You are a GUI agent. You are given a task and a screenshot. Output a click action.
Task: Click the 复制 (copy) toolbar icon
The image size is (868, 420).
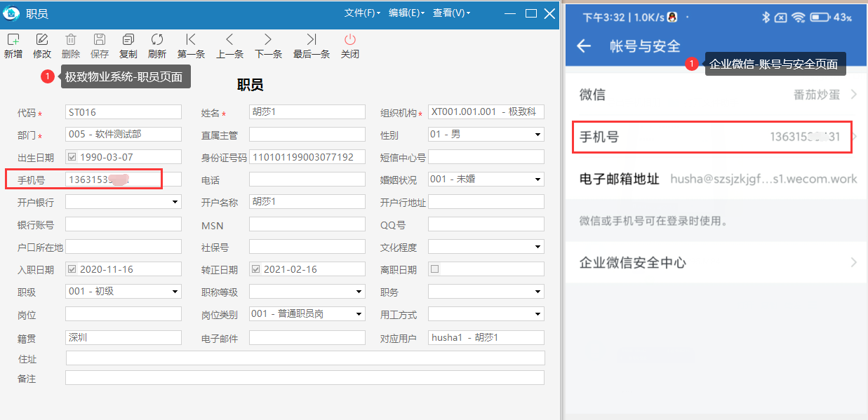pyautogui.click(x=128, y=40)
